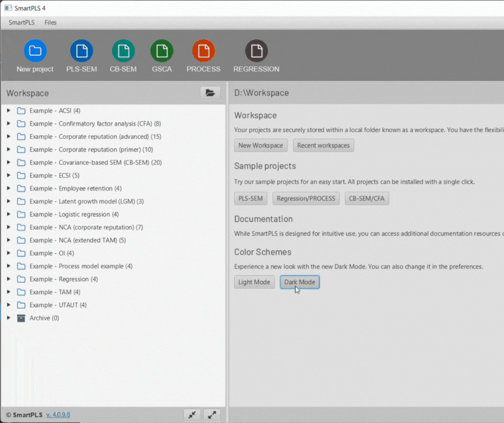The width and height of the screenshot is (504, 423).
Task: Expand Latent growth model (LGM) project
Action: 9,201
